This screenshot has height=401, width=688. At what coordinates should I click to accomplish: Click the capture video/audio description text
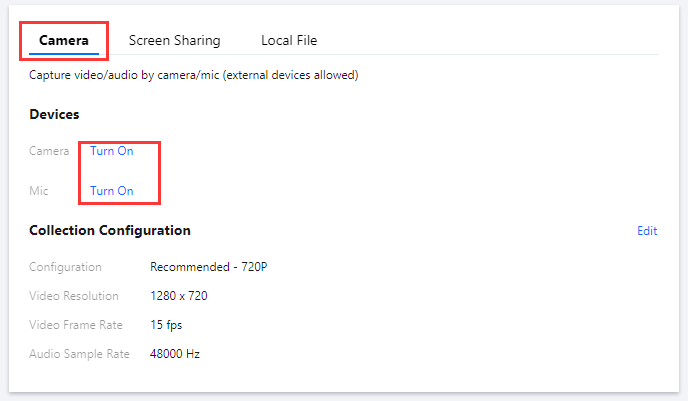(x=194, y=75)
